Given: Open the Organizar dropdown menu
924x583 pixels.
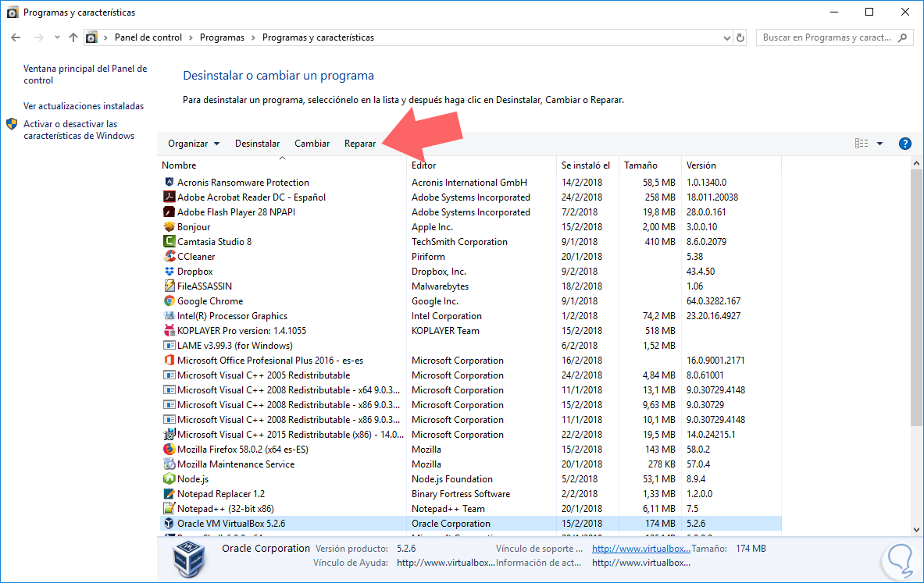Looking at the screenshot, I should point(193,144).
